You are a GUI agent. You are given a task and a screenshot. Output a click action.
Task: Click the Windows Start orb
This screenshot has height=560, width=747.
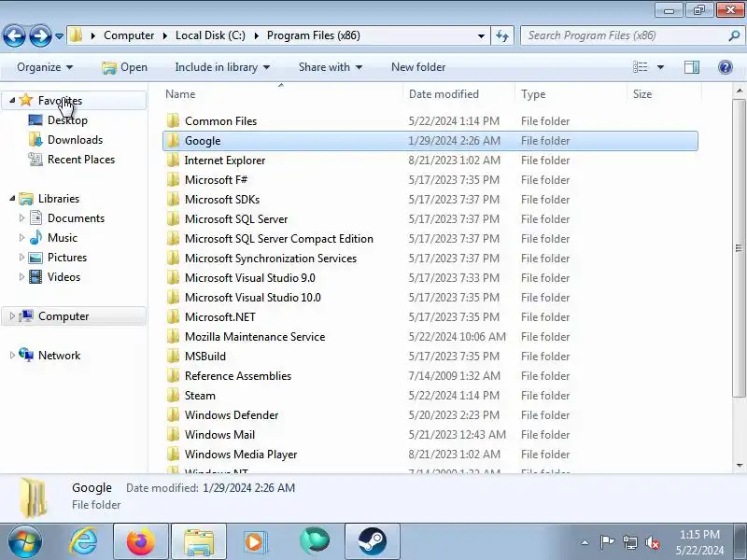(24, 541)
